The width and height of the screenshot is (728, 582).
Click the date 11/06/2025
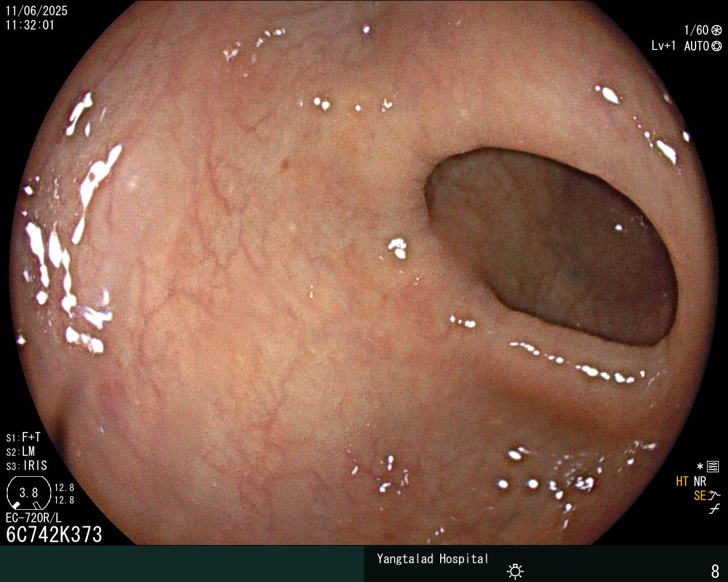[36, 11]
